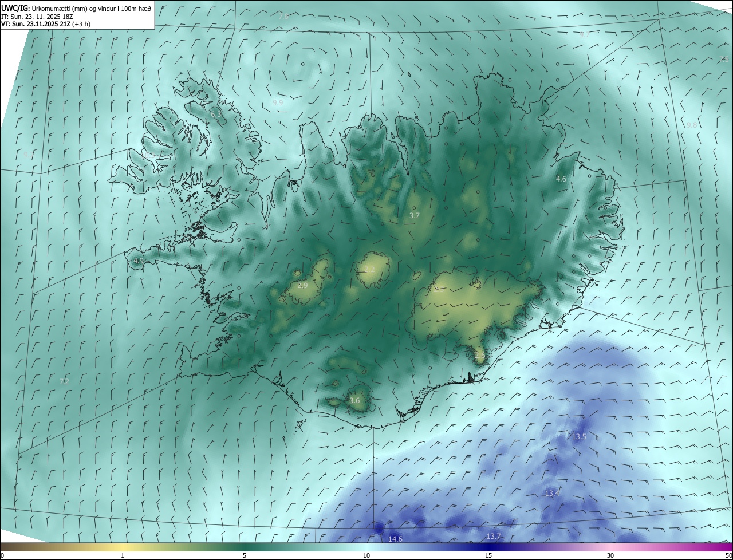Click the 13.5 value label southeast of Iceland
Screen dimensions: 733x560
coord(579,437)
